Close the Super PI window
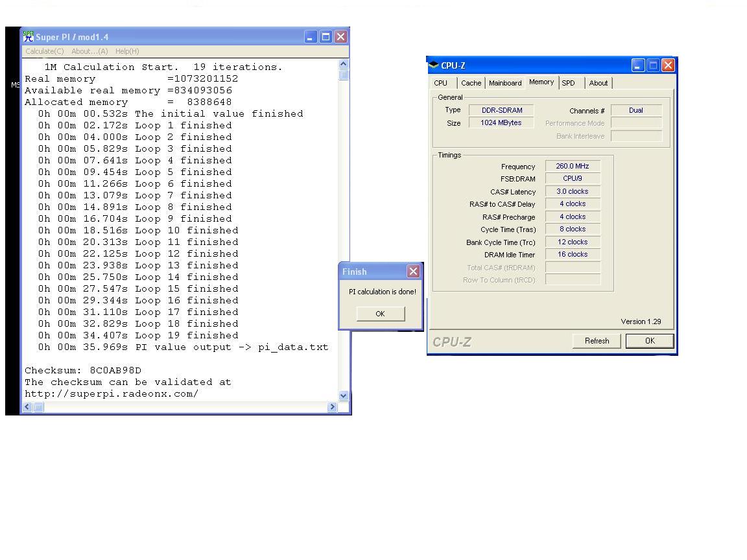 pos(340,37)
